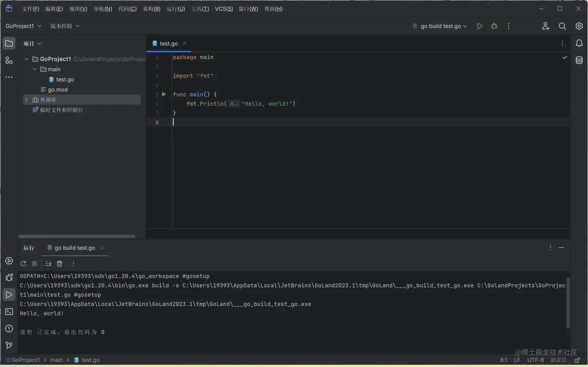The width and height of the screenshot is (588, 367).
Task: Open editor tab options menu
Action: click(x=562, y=43)
